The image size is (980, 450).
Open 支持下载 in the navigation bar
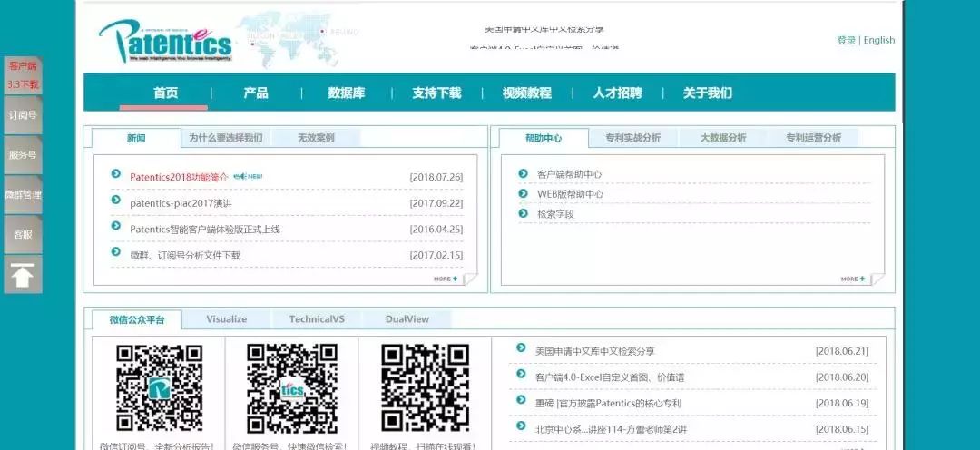(x=436, y=93)
